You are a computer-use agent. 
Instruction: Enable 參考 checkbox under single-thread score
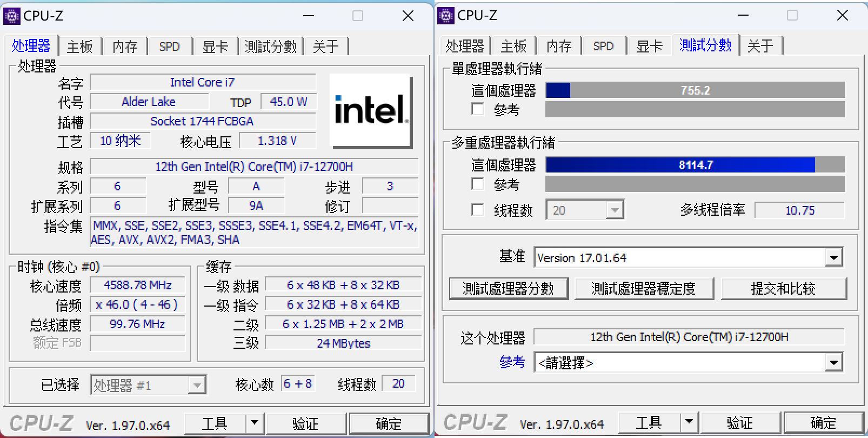pyautogui.click(x=477, y=109)
